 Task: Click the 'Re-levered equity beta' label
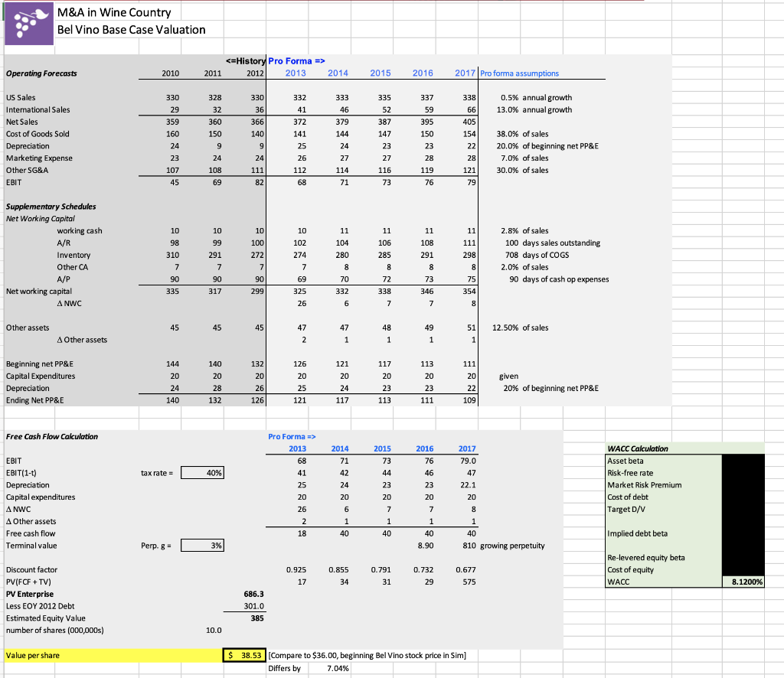pos(646,558)
